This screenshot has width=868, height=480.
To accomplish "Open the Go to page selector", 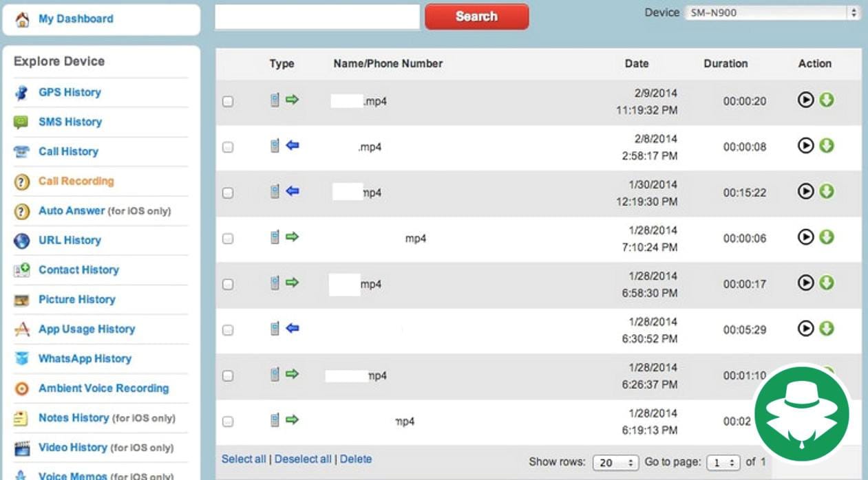I will (721, 462).
